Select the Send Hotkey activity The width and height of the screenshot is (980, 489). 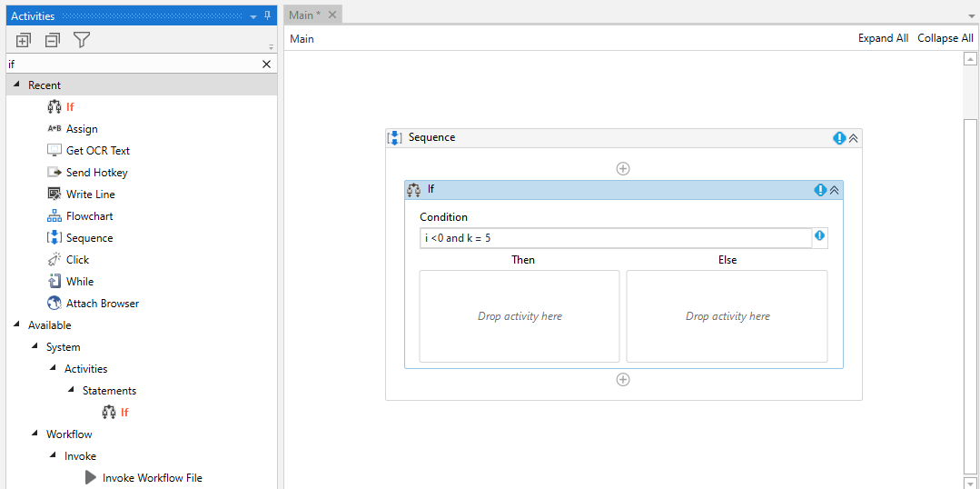(x=97, y=173)
